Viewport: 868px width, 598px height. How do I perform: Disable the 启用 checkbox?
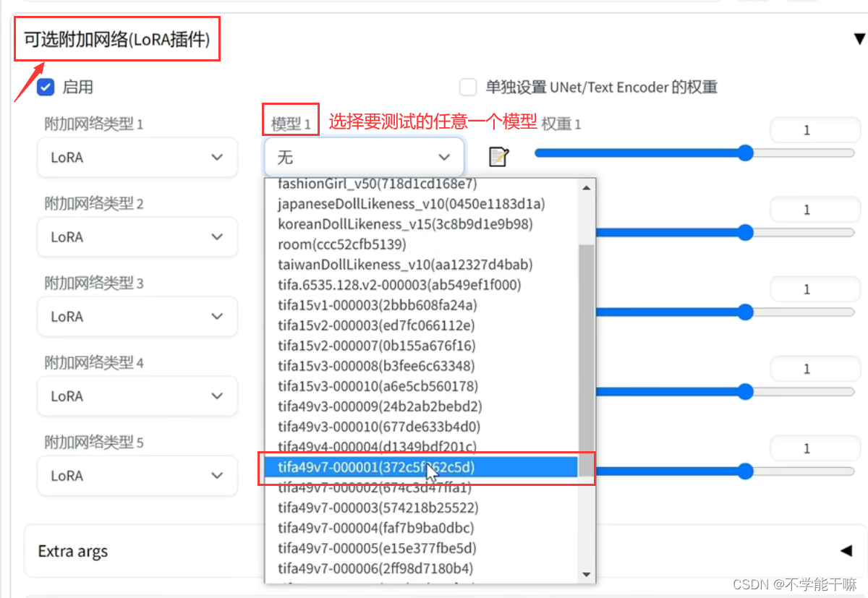tap(46, 87)
